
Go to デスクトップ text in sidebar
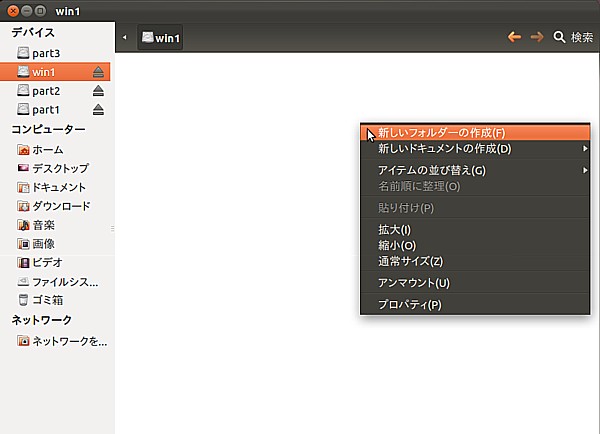pyautogui.click(x=60, y=168)
